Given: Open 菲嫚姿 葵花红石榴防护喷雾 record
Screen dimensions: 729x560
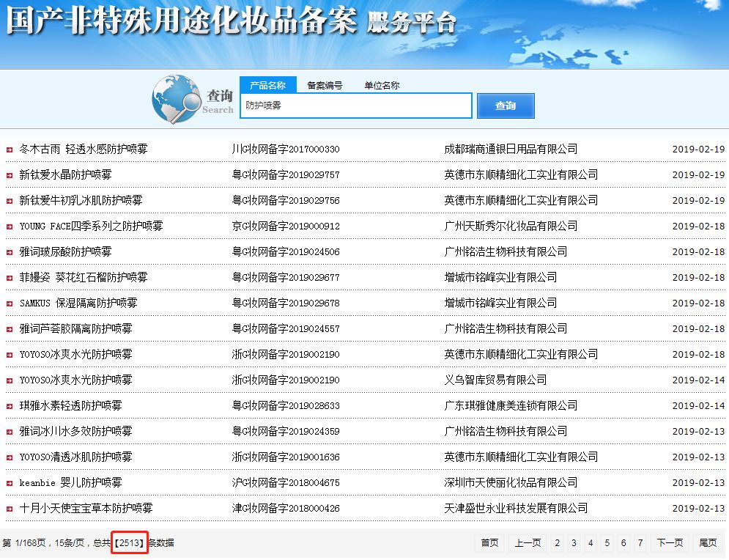Looking at the screenshot, I should coord(84,277).
